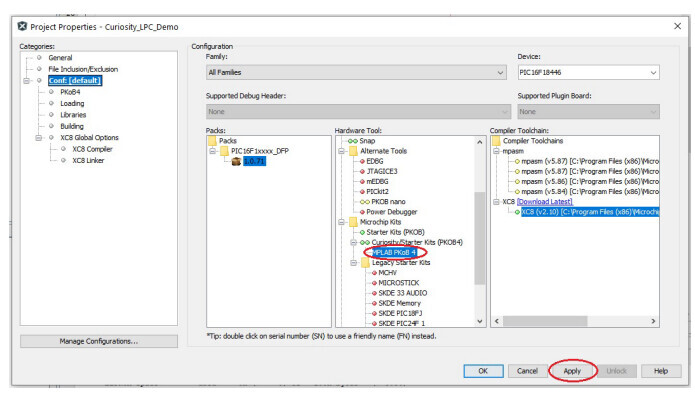Viewport: 695px width, 394px height.
Task: Click the Microchip Kits folder icon
Action: (354, 222)
